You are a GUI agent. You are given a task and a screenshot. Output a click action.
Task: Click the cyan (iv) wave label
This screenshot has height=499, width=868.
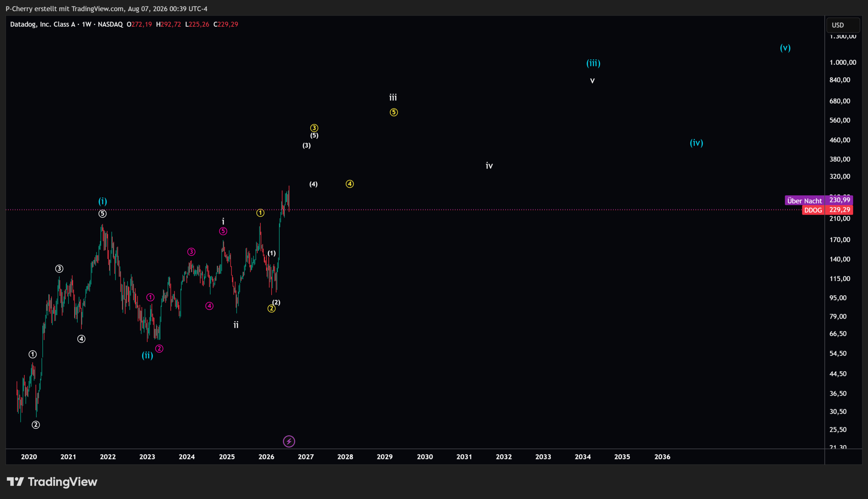click(696, 143)
